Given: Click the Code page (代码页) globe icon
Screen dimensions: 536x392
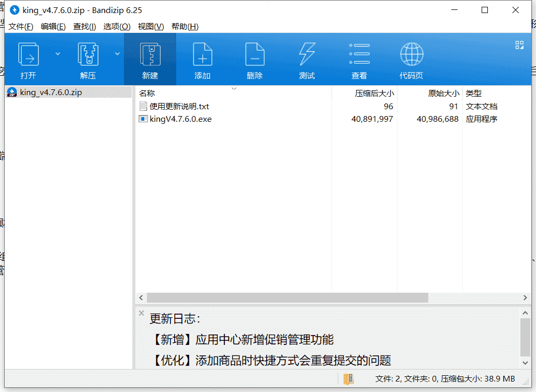Looking at the screenshot, I should (412, 54).
